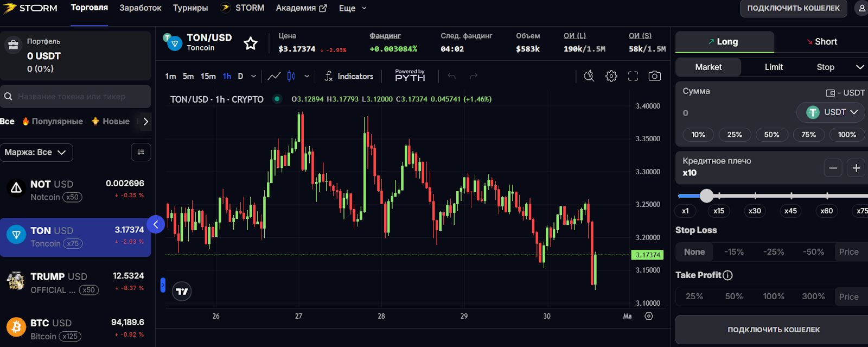
Task: Filter tokens by Популярные
Action: coord(53,121)
